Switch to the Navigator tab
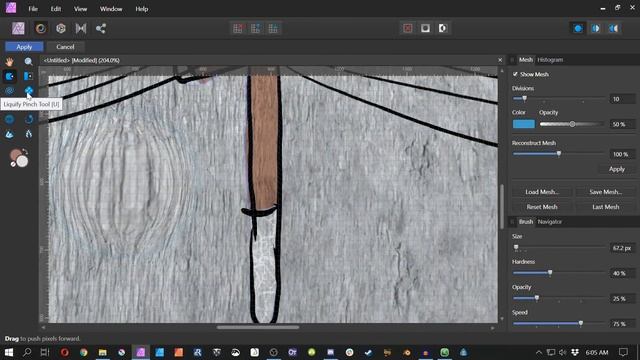The width and height of the screenshot is (640, 360). tap(550, 222)
